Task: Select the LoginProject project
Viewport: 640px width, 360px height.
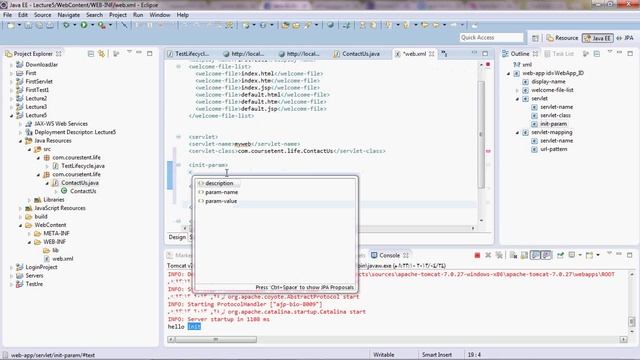Action: 41,267
